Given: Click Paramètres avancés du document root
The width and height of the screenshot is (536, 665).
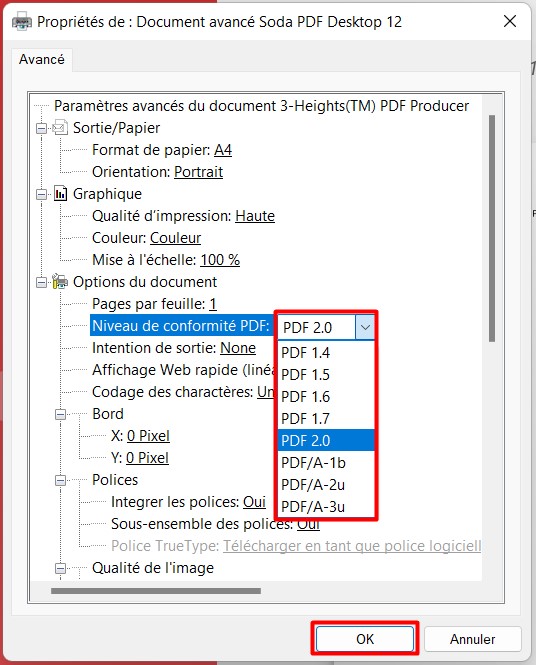Looking at the screenshot, I should (261, 106).
